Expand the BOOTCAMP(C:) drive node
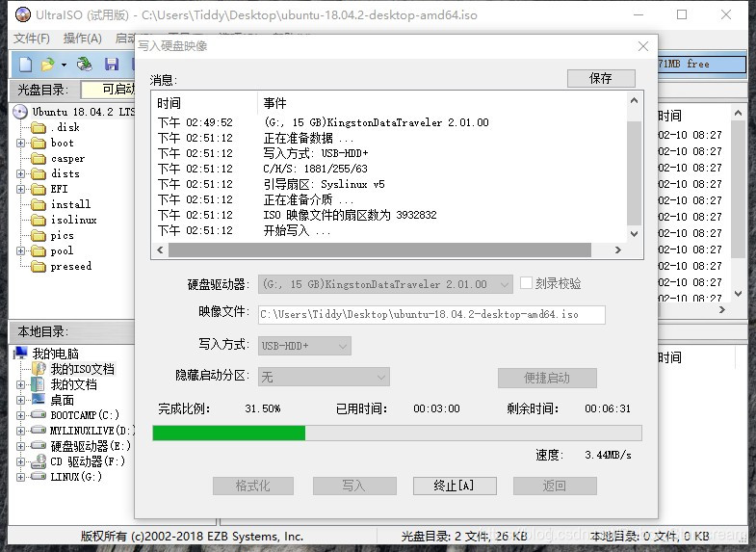The image size is (756, 552). pyautogui.click(x=20, y=415)
